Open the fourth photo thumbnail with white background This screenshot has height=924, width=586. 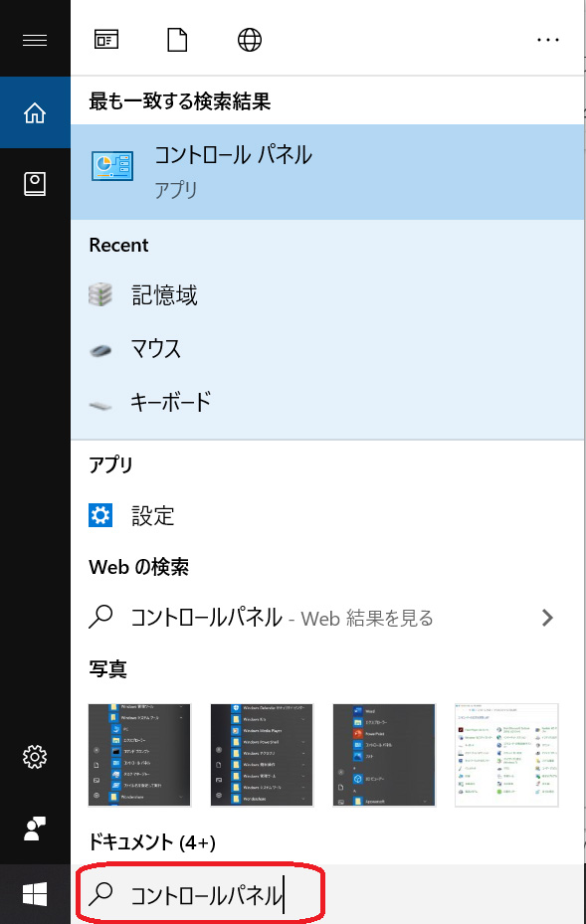click(x=506, y=755)
